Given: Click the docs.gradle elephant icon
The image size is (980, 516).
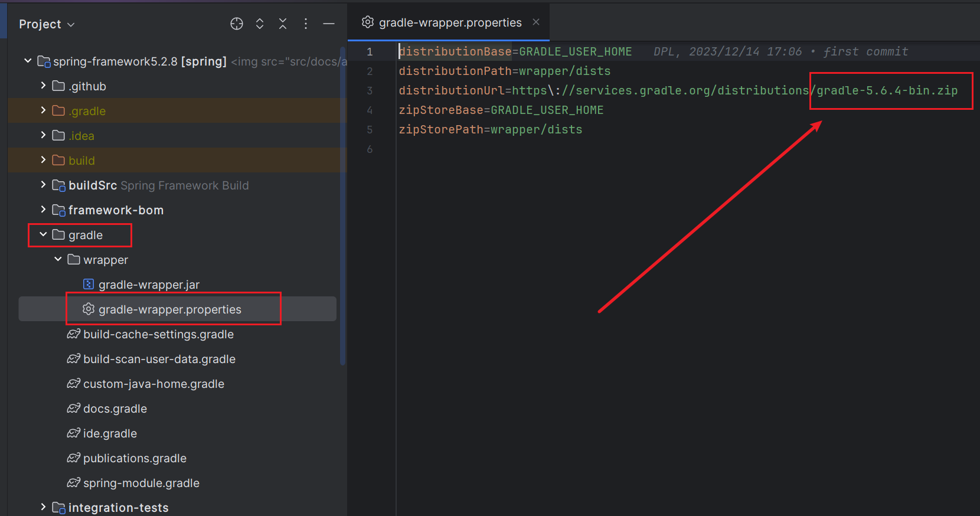Looking at the screenshot, I should coord(74,408).
